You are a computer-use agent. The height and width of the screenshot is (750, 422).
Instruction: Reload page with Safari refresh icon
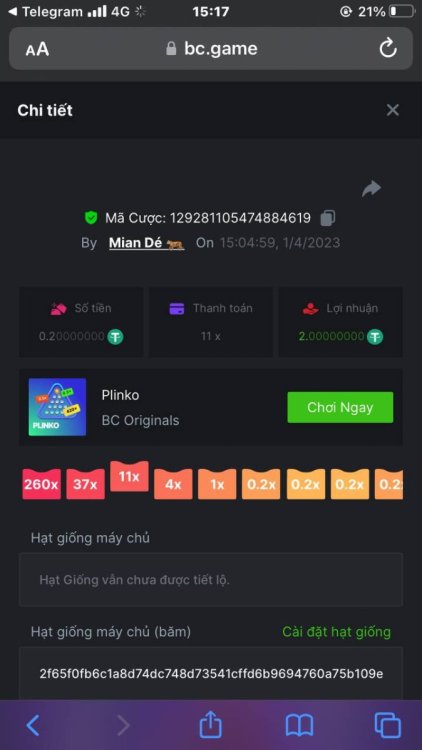coord(388,48)
